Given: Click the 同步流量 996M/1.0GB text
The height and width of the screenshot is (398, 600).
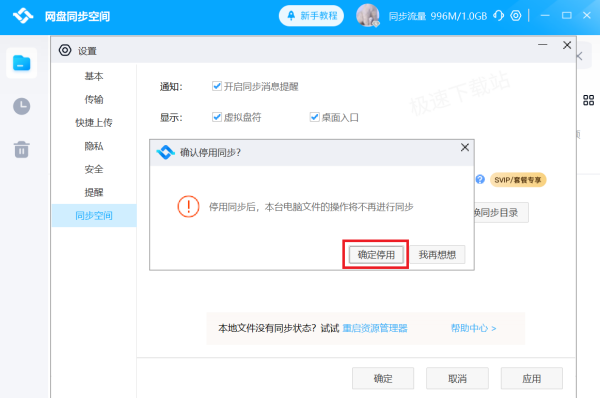Looking at the screenshot, I should 438,16.
